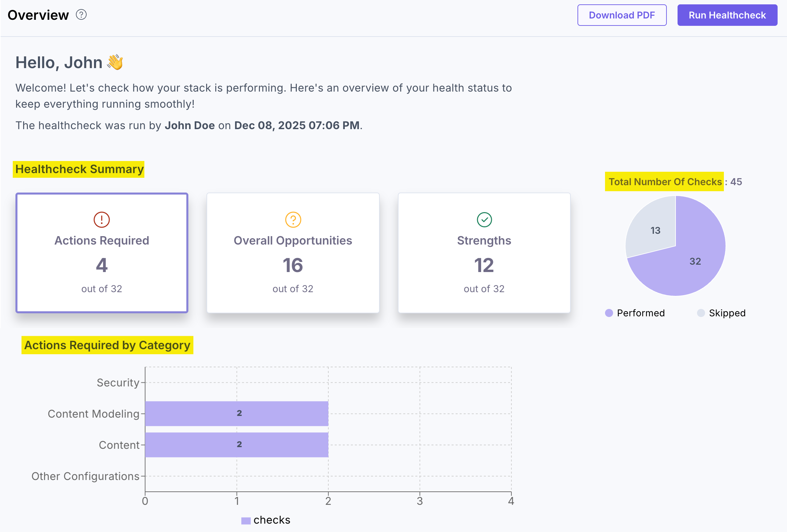The height and width of the screenshot is (532, 787).
Task: Click the waving hand emoji next to Hello, John
Action: (x=115, y=62)
